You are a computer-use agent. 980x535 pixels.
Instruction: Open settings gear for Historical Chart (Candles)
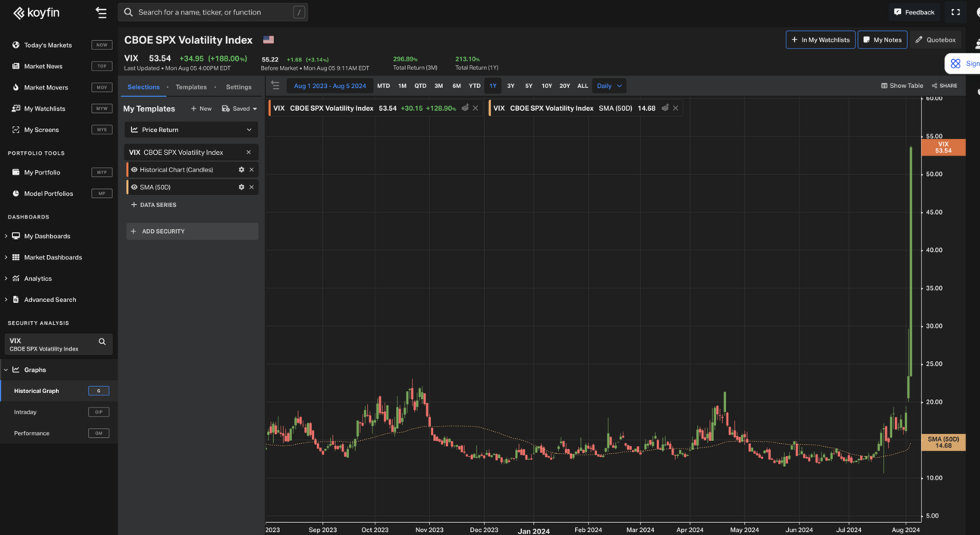pyautogui.click(x=241, y=170)
